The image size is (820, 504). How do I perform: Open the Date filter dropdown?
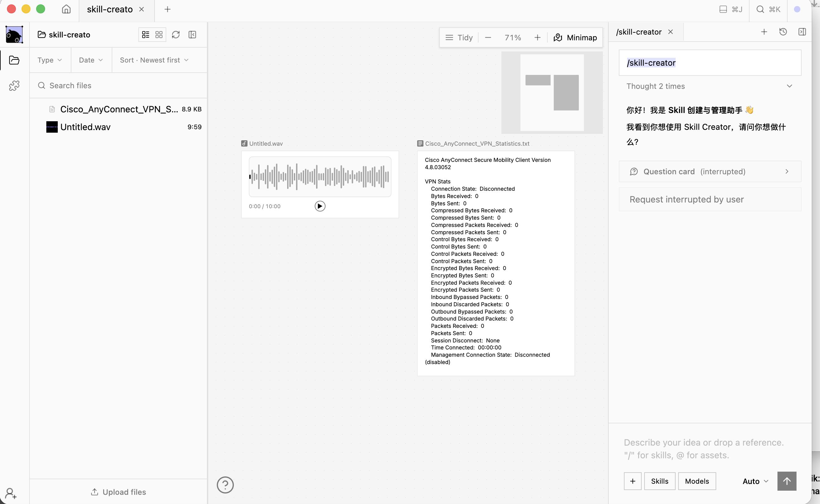pos(91,60)
